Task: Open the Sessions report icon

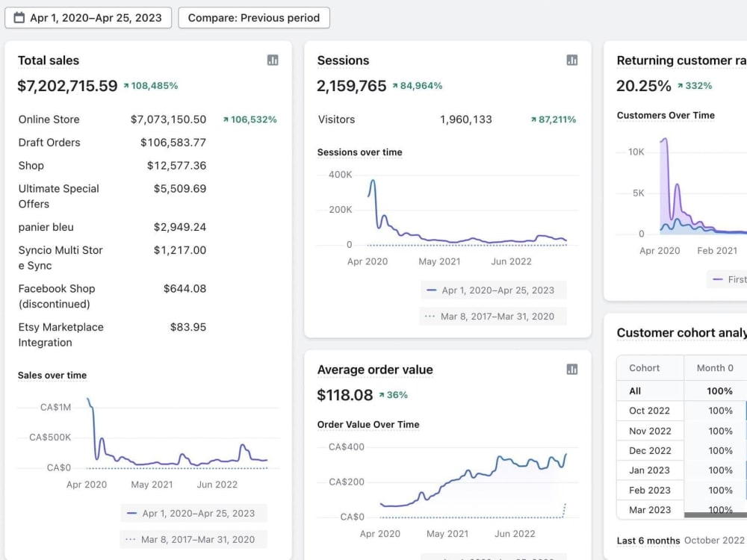Action: pos(571,60)
